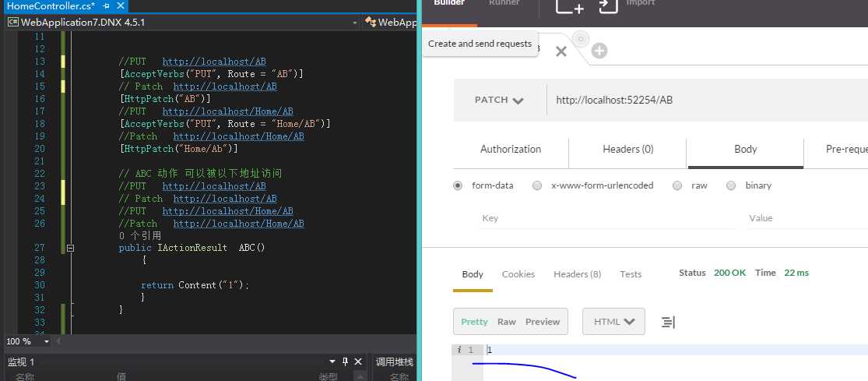Switch to the Pre-request script tab

(846, 150)
